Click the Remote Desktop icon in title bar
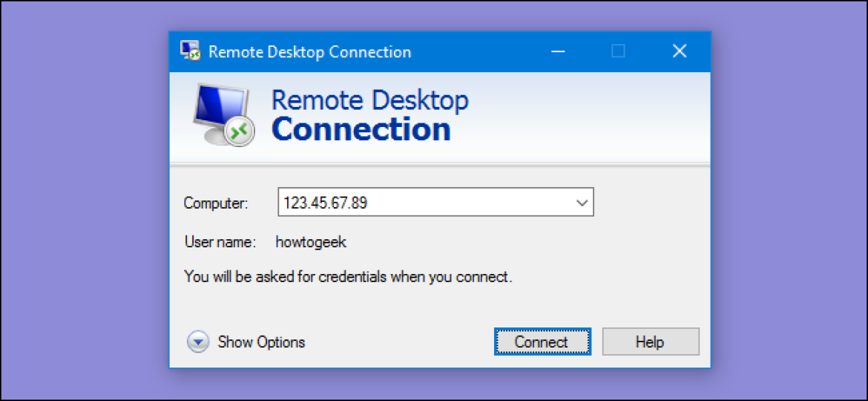The image size is (868, 401). (191, 51)
